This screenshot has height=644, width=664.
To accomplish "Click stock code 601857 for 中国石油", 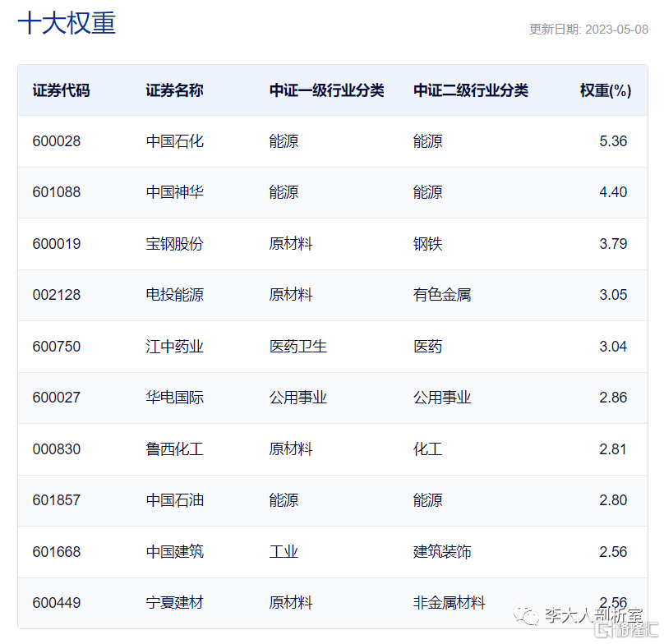I will (x=57, y=500).
